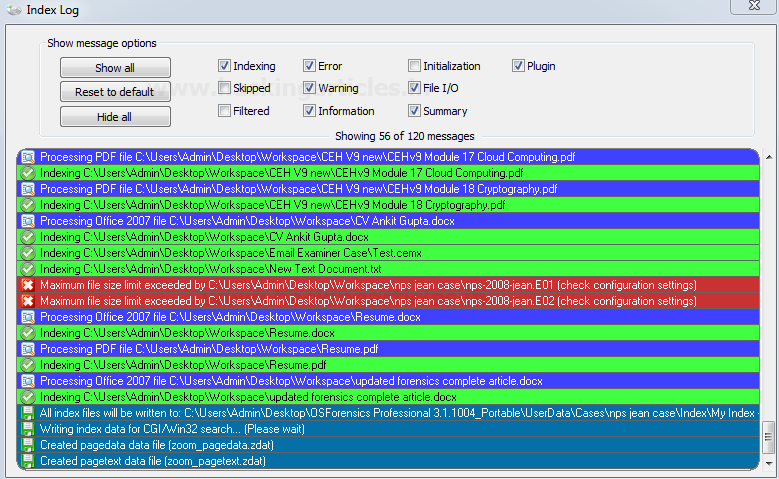Select text 'Indexing ... Workspace\CV Ankit Gupta.docx'
Screen dimensions: 779x479
[204, 237]
